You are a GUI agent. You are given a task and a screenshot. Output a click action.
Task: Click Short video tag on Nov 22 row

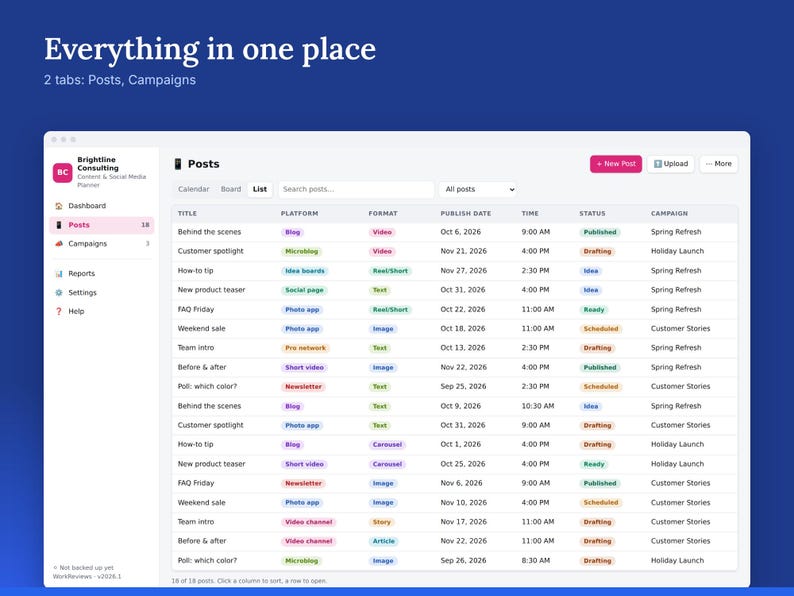pyautogui.click(x=304, y=368)
